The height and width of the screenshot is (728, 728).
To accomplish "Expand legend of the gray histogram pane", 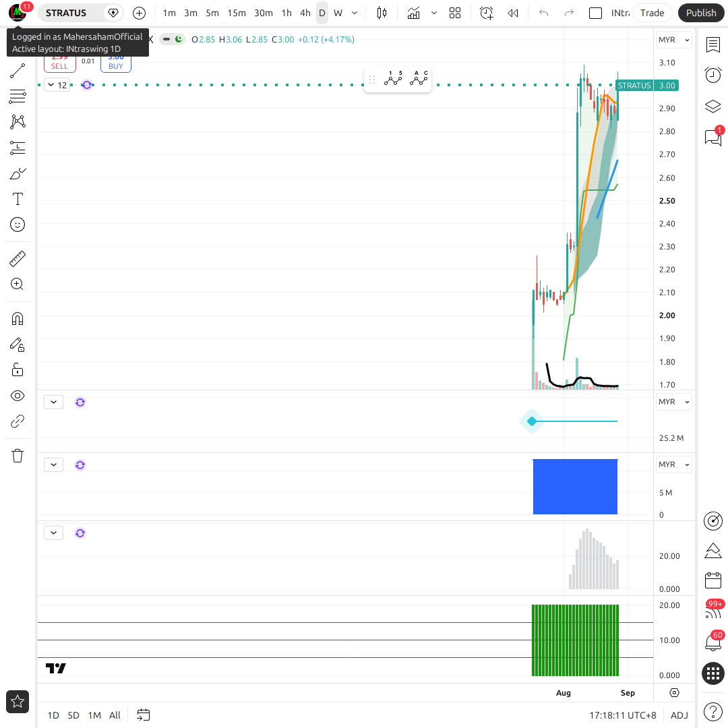I will pos(53,533).
